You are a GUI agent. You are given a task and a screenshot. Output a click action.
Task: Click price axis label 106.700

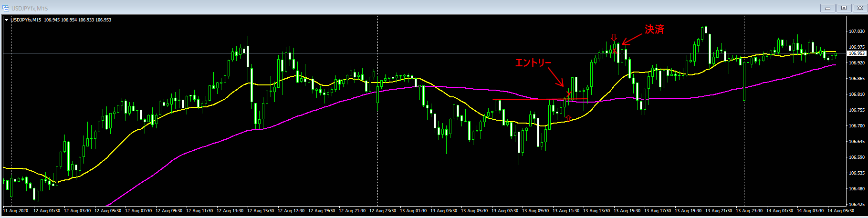pos(857,126)
